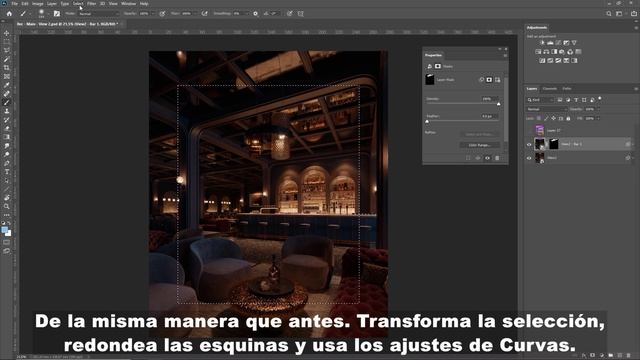
Task: Open the Properties panel menu
Action: tap(505, 55)
